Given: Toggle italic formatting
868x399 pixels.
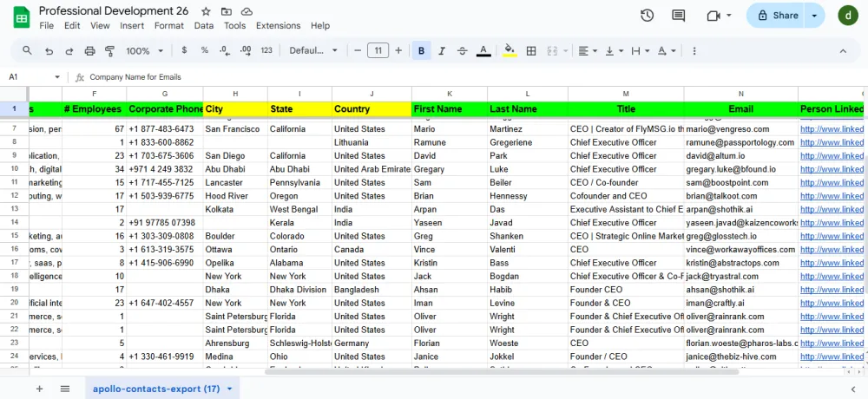Looking at the screenshot, I should coord(442,51).
